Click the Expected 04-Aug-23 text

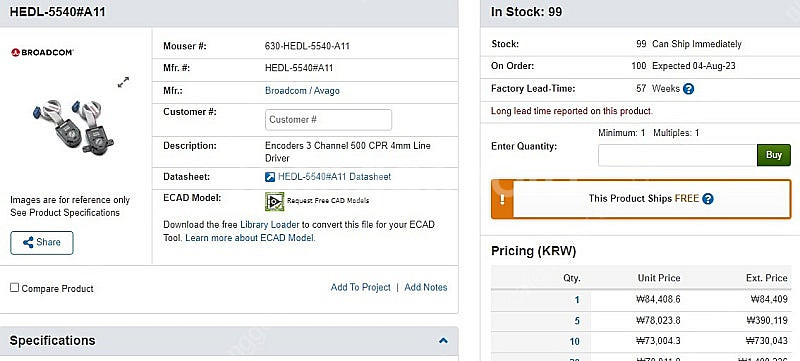click(694, 66)
